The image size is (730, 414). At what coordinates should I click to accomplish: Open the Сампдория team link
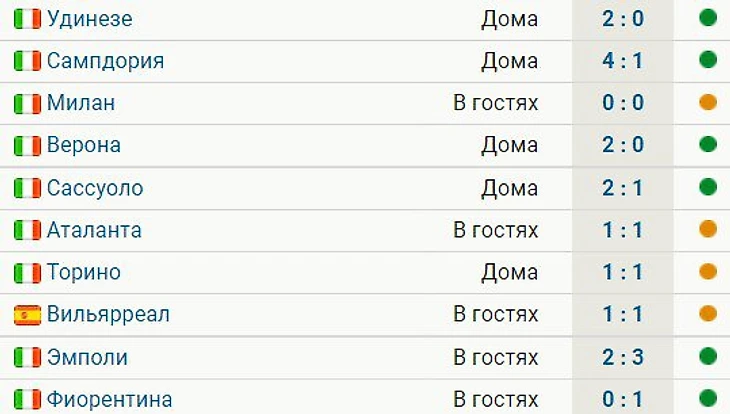(x=105, y=61)
